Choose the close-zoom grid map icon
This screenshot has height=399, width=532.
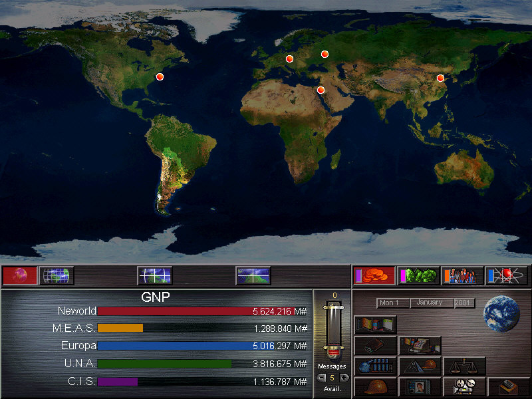coord(253,275)
